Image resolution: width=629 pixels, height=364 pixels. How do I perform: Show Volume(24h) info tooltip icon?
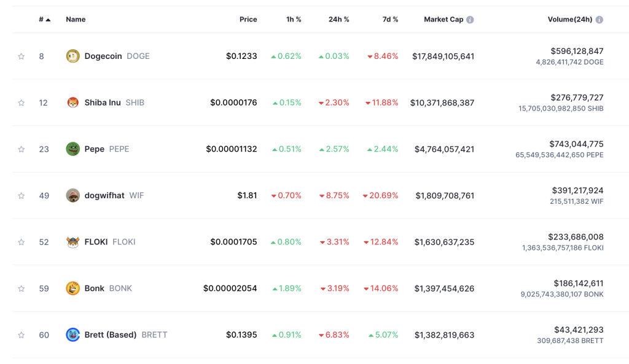600,20
